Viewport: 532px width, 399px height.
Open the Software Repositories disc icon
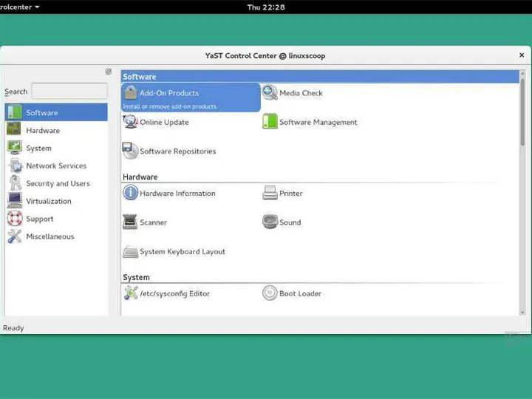pyautogui.click(x=130, y=151)
